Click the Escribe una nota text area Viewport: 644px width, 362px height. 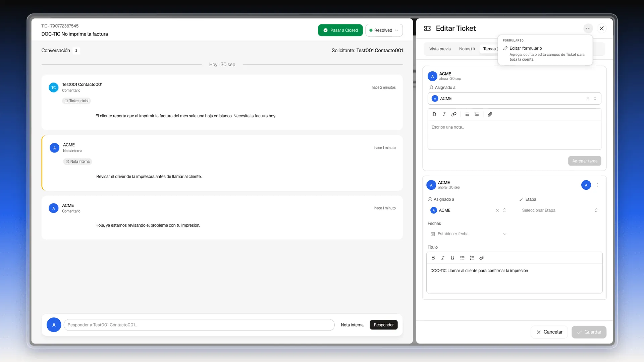point(514,135)
